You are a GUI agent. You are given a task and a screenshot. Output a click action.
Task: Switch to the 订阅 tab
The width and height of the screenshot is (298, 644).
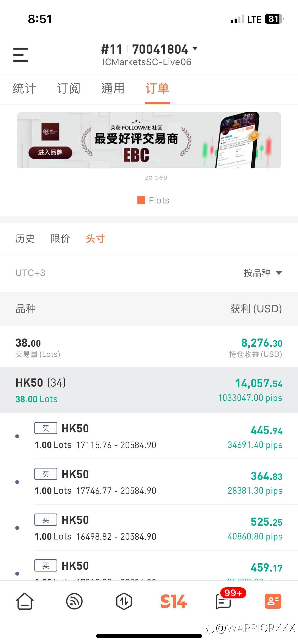(x=69, y=89)
